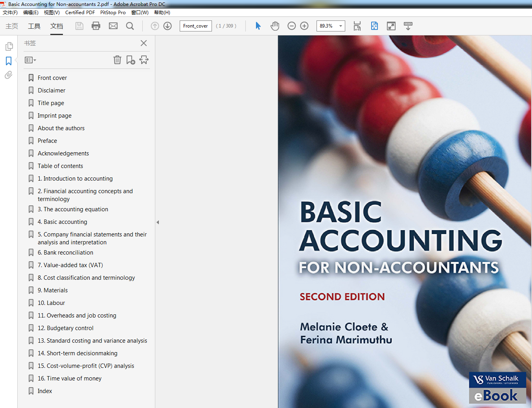The image size is (532, 408).
Task: Open 14. Short-term decisionmaking bookmark
Action: (77, 353)
